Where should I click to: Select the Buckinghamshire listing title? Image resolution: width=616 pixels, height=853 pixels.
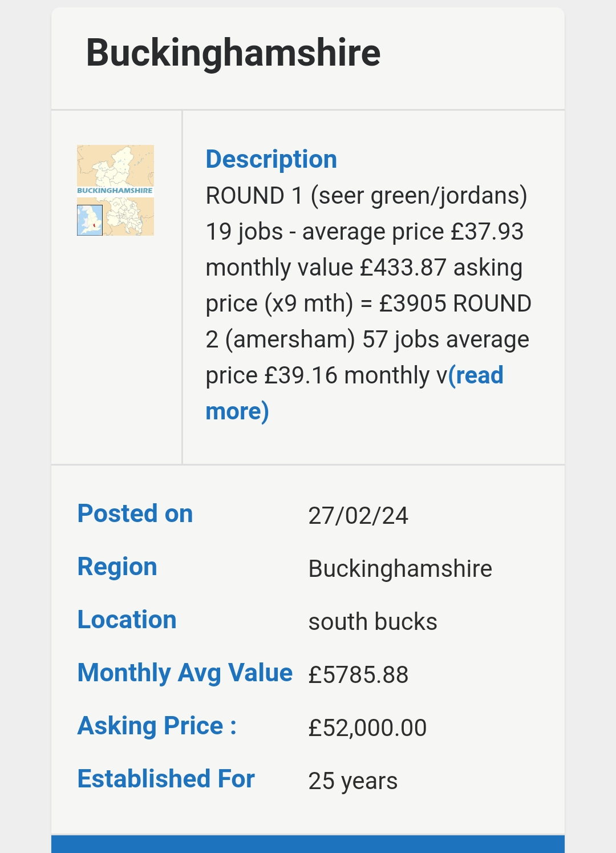(233, 52)
